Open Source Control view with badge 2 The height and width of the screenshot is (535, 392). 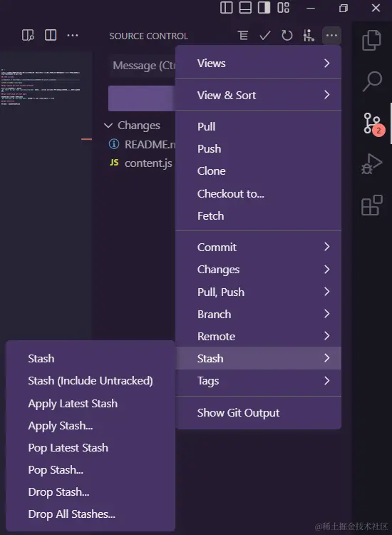[x=373, y=124]
